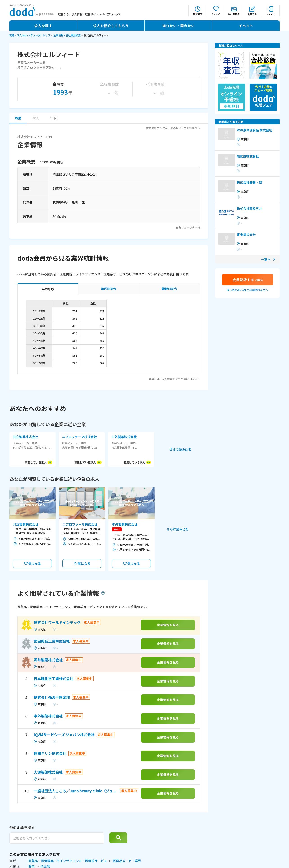Click ニプロファーマ job card image
289x868 pixels.
coord(82,503)
